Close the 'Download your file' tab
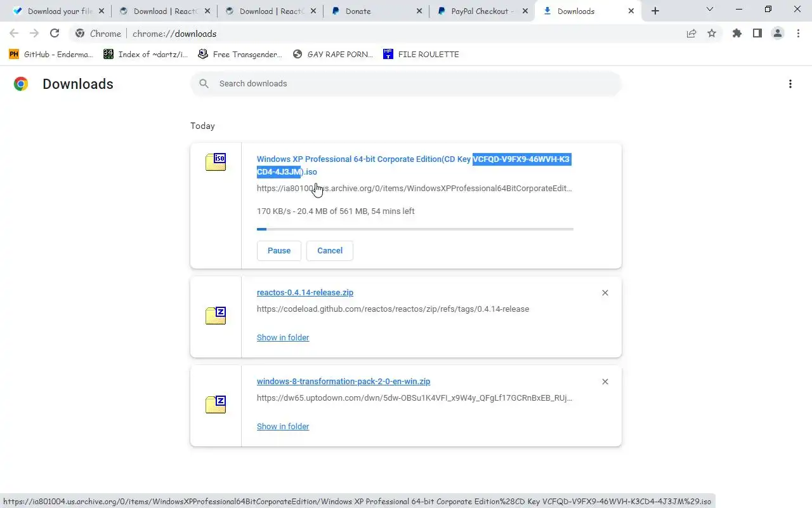 101,11
